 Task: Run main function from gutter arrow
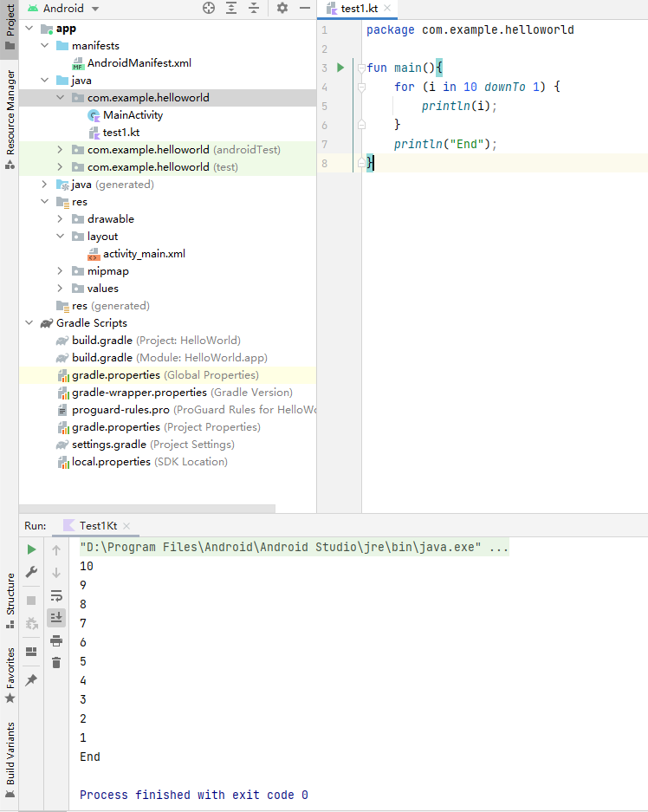340,68
